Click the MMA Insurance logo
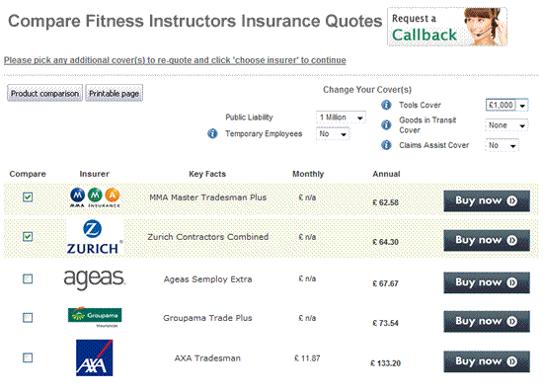 coord(95,197)
